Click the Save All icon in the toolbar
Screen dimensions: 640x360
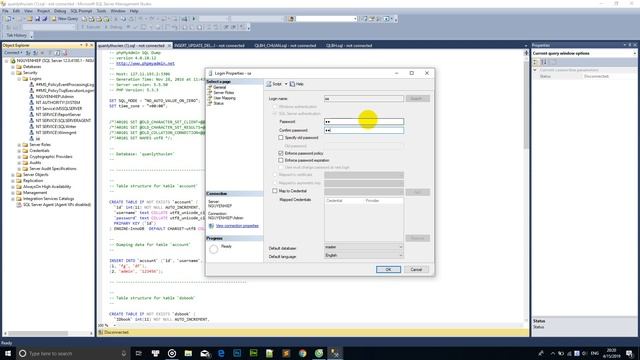click(44, 19)
